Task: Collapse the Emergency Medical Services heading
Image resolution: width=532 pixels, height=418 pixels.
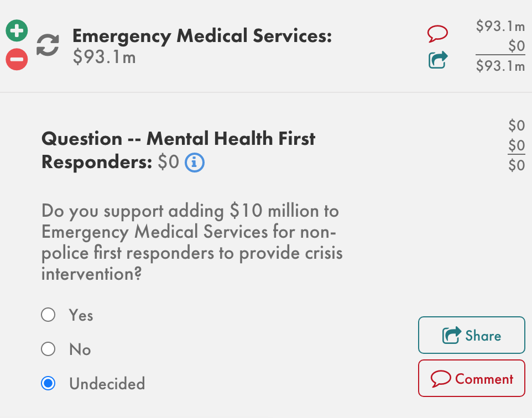Action: (202, 36)
